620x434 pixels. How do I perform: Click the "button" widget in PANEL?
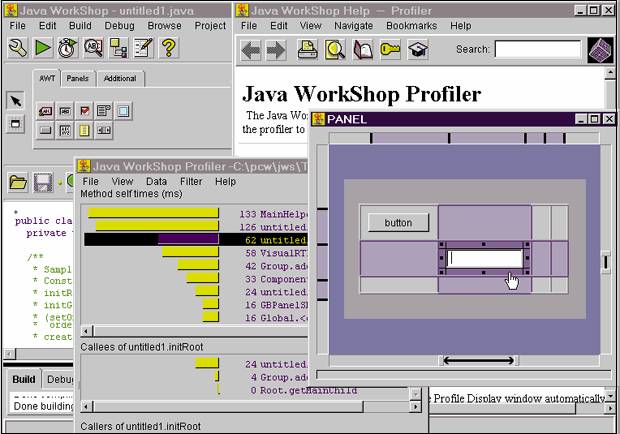[x=398, y=223]
